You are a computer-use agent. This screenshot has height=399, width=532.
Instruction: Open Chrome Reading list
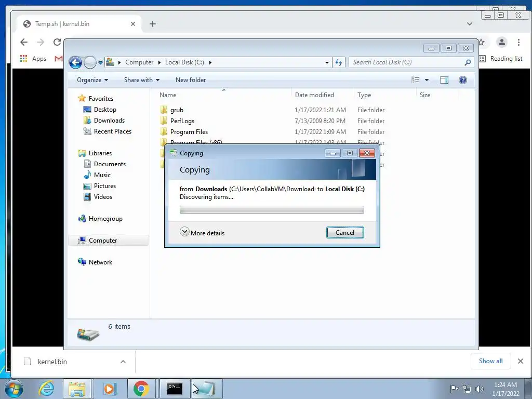click(501, 59)
